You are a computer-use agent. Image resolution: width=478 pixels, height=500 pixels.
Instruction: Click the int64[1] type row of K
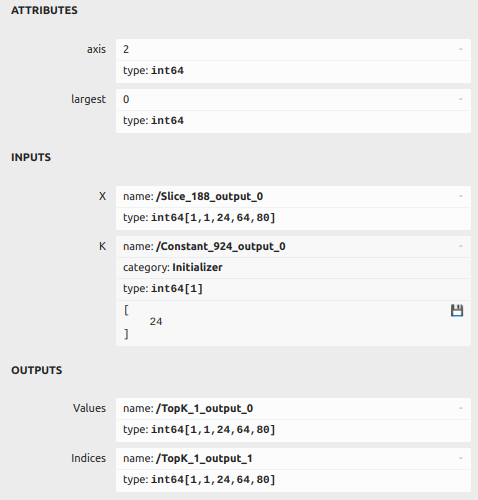tap(293, 289)
